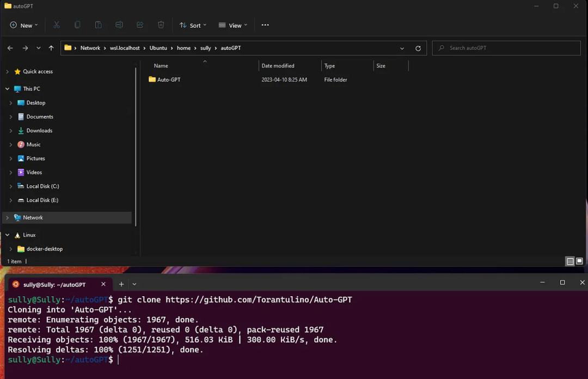Open the See more toolbar menu
This screenshot has width=588, height=379.
click(265, 25)
